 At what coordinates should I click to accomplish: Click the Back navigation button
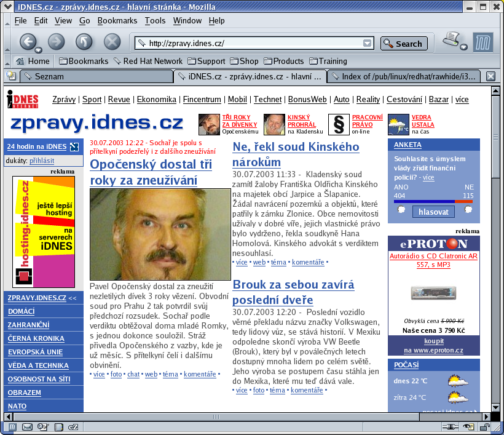pos(28,41)
